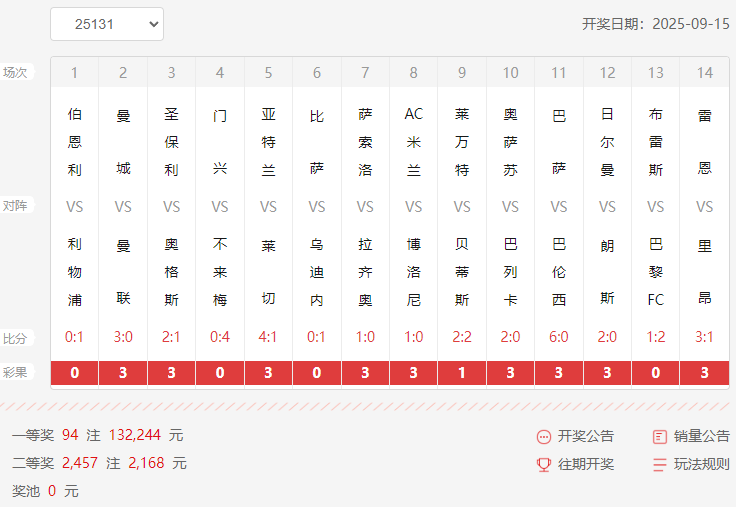Click match 12 away team 朗斯
This screenshot has height=507, width=736.
[x=607, y=272]
